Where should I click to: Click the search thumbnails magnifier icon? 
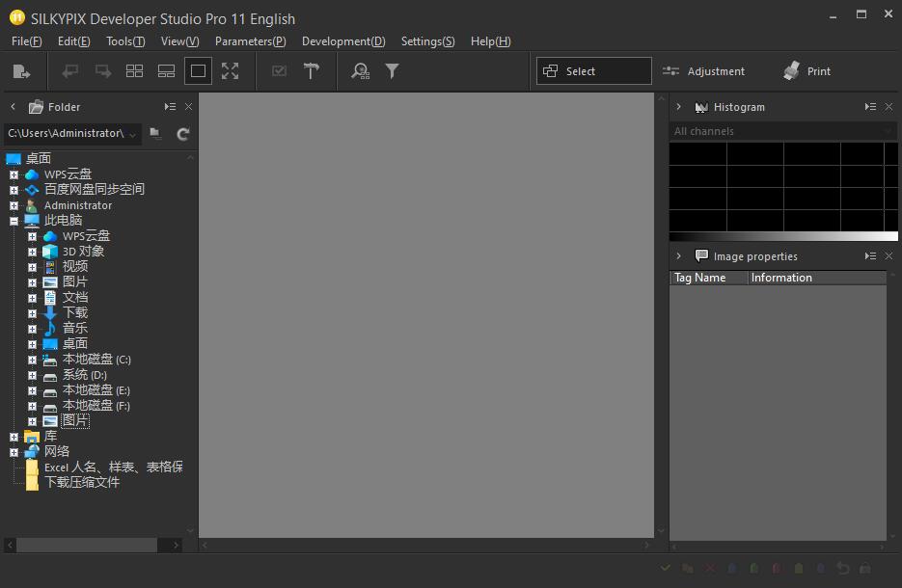pos(360,71)
